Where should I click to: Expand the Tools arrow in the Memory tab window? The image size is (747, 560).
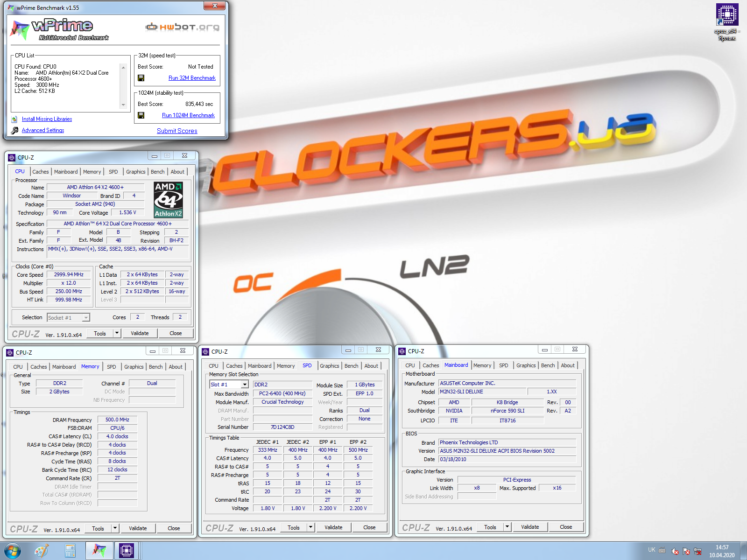[115, 528]
